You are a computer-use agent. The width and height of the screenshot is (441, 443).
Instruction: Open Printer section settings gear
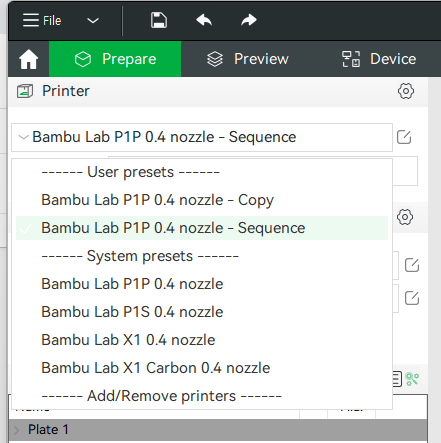[x=406, y=91]
